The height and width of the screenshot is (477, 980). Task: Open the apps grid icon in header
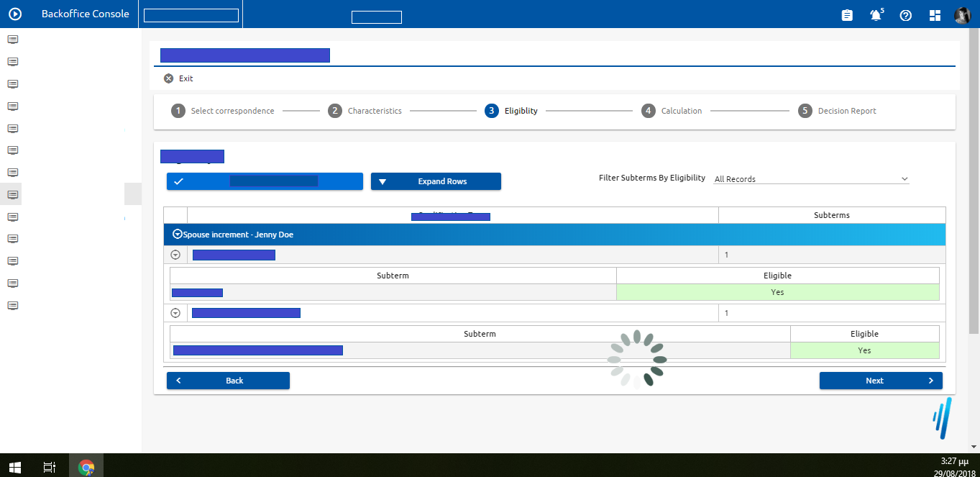pyautogui.click(x=935, y=15)
